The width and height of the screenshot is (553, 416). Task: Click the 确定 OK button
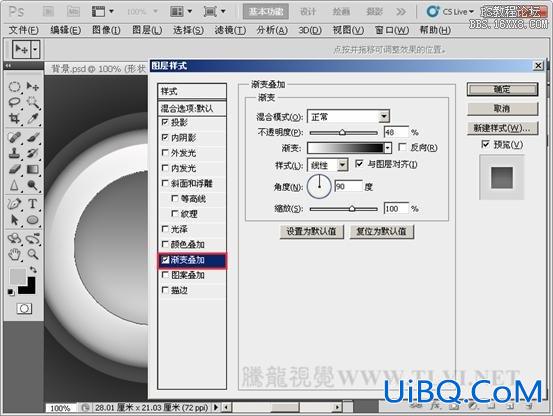(x=503, y=89)
